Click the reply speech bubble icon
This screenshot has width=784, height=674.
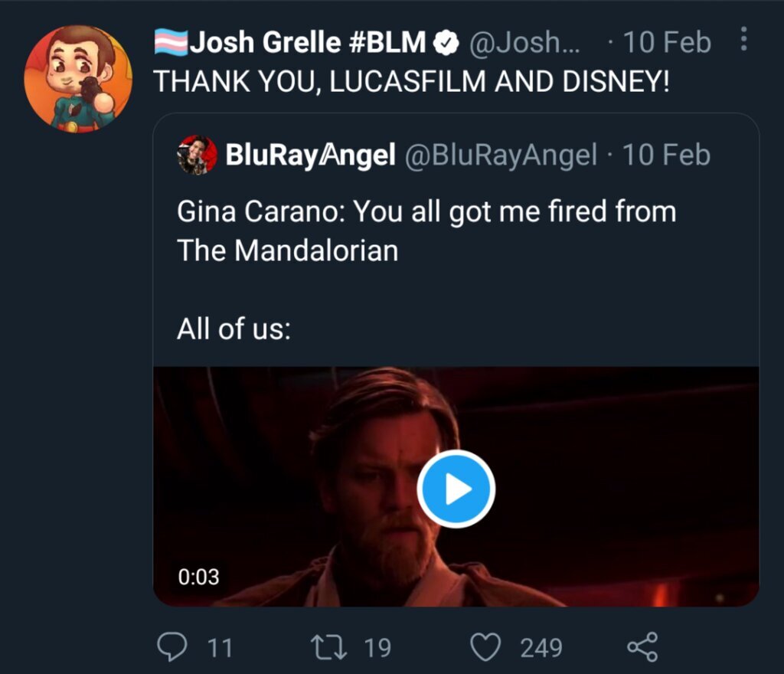click(171, 648)
